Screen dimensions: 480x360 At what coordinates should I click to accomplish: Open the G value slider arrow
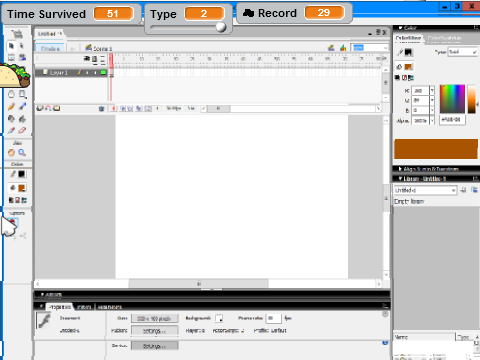coord(432,100)
